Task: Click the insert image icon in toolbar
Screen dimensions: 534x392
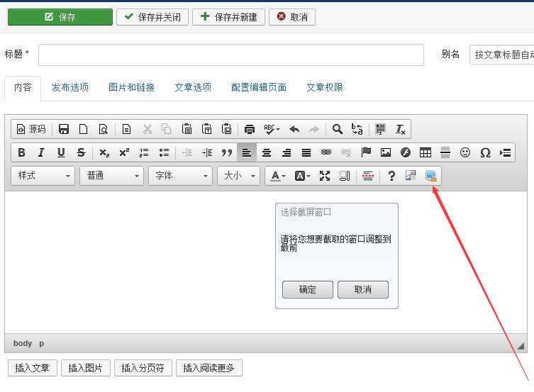Action: pos(386,152)
